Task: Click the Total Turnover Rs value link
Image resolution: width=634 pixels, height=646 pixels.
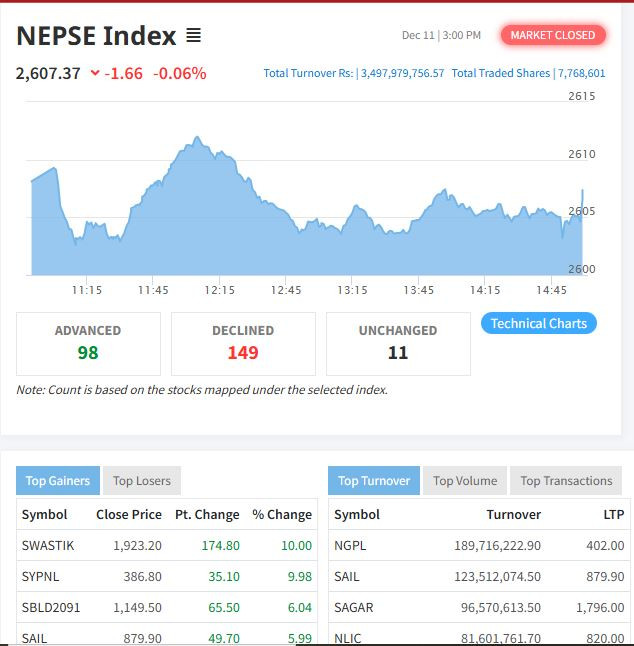Action: [400, 73]
